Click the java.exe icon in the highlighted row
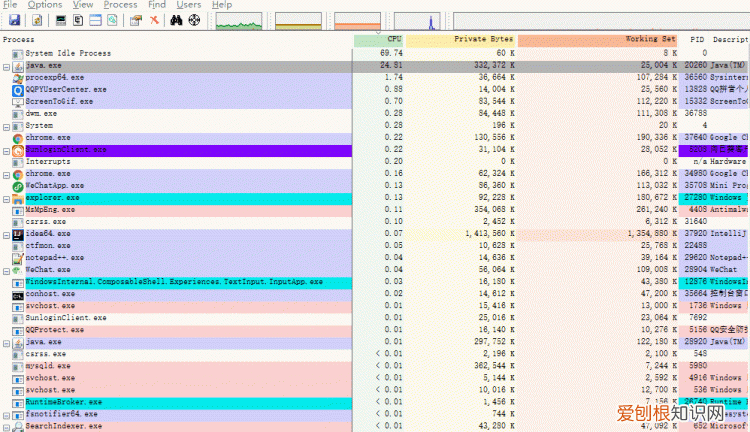The height and width of the screenshot is (432, 750). tap(18, 66)
